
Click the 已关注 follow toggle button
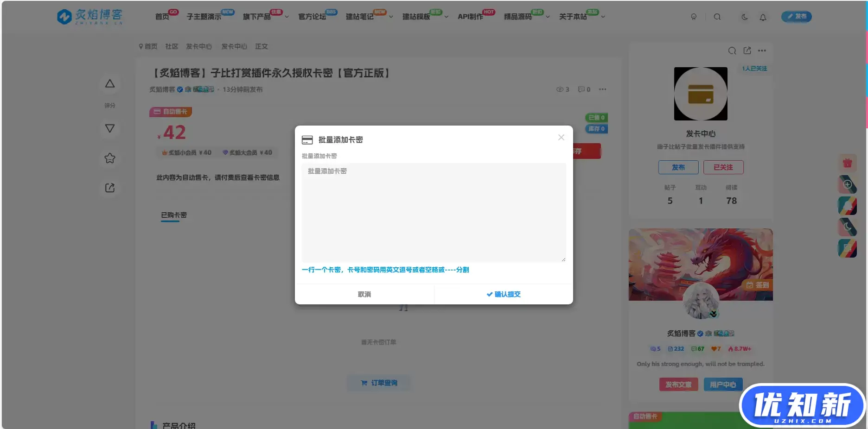[x=723, y=167]
